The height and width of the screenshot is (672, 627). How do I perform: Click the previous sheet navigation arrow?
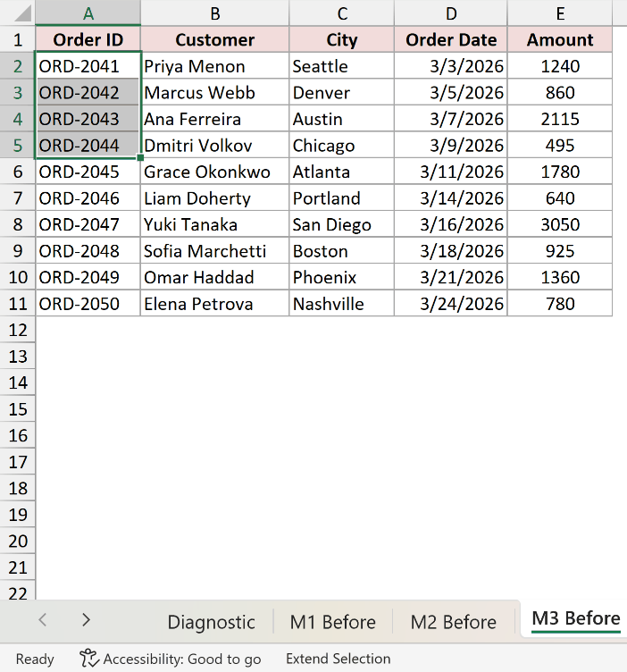(42, 619)
